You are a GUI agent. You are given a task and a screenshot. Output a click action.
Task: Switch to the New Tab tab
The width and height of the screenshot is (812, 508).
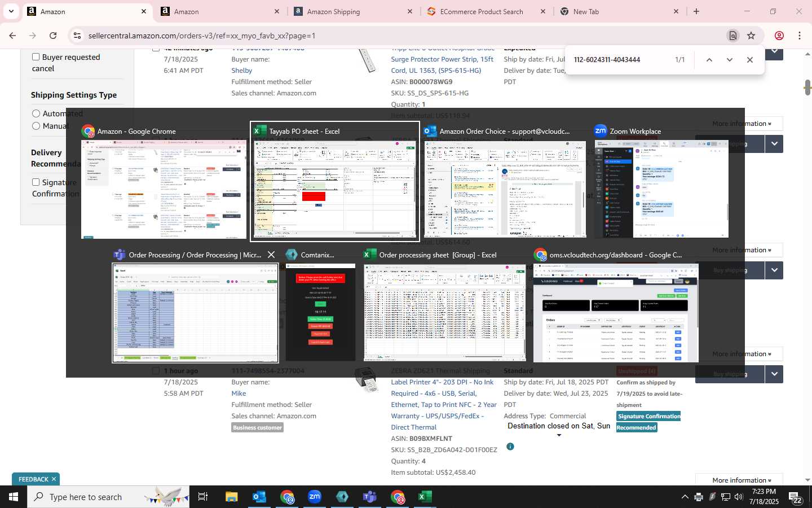pyautogui.click(x=619, y=11)
